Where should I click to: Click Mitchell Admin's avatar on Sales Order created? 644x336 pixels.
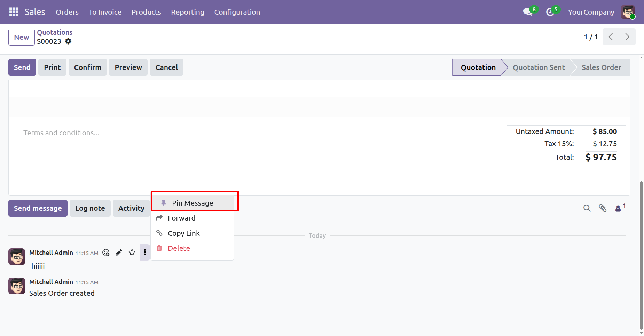coord(17,286)
